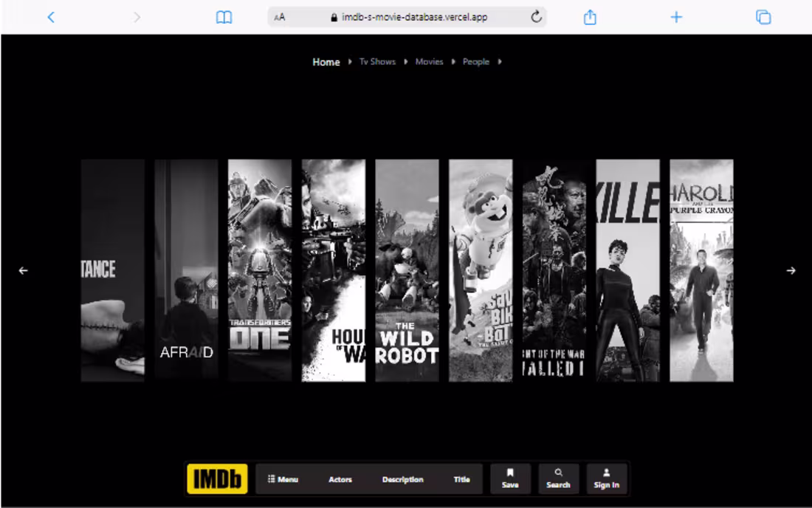Select Movies in the navigation
This screenshot has width=812, height=508.
click(429, 62)
